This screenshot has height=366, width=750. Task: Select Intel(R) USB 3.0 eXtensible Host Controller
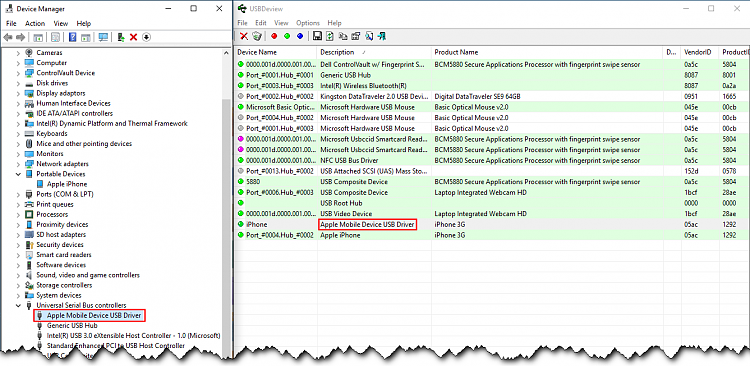pos(133,335)
